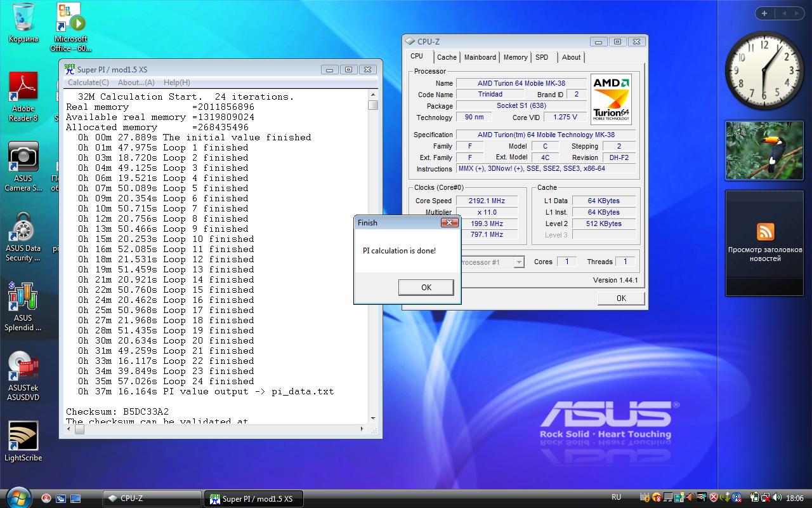Image resolution: width=812 pixels, height=508 pixels.
Task: Open the Help(H) menu in Super PI
Action: tap(176, 83)
